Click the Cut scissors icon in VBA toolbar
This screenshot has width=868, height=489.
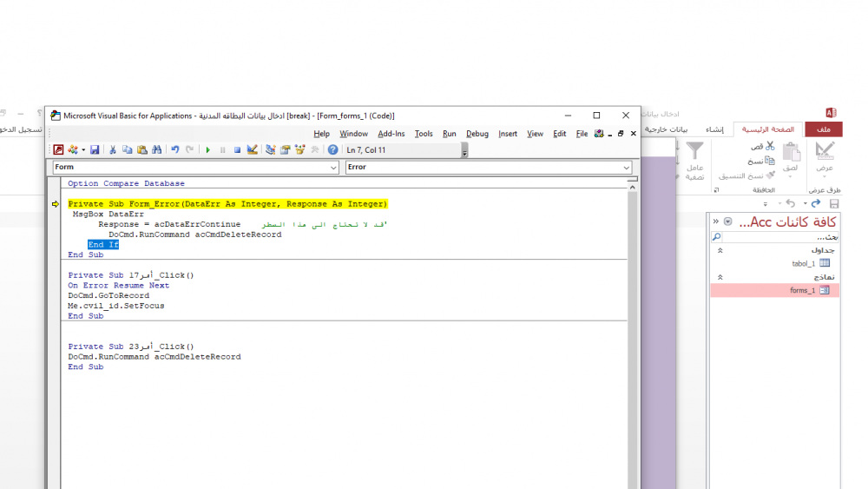[112, 149]
